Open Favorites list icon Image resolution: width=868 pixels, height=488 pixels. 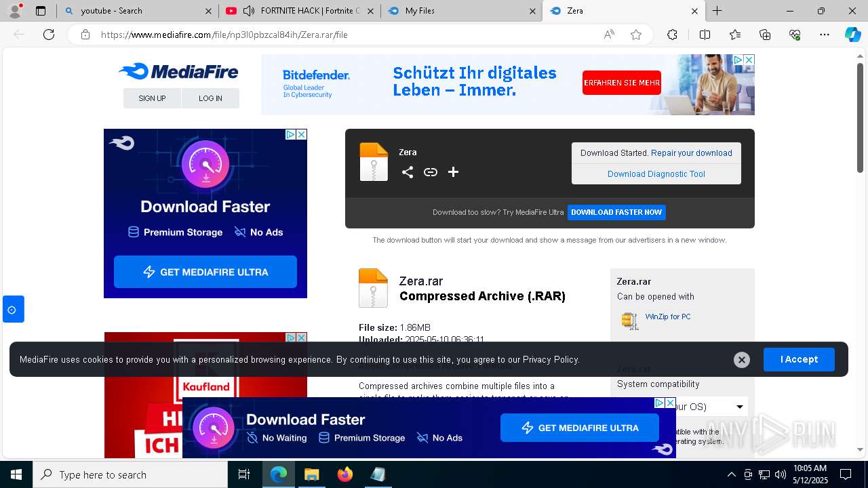[x=735, y=35]
